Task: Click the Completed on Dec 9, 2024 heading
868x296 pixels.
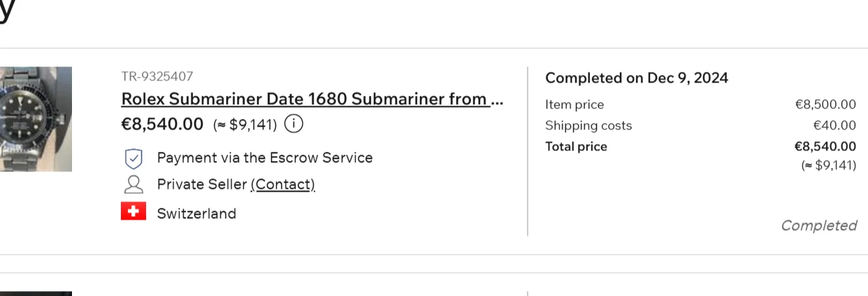Action: [x=636, y=78]
